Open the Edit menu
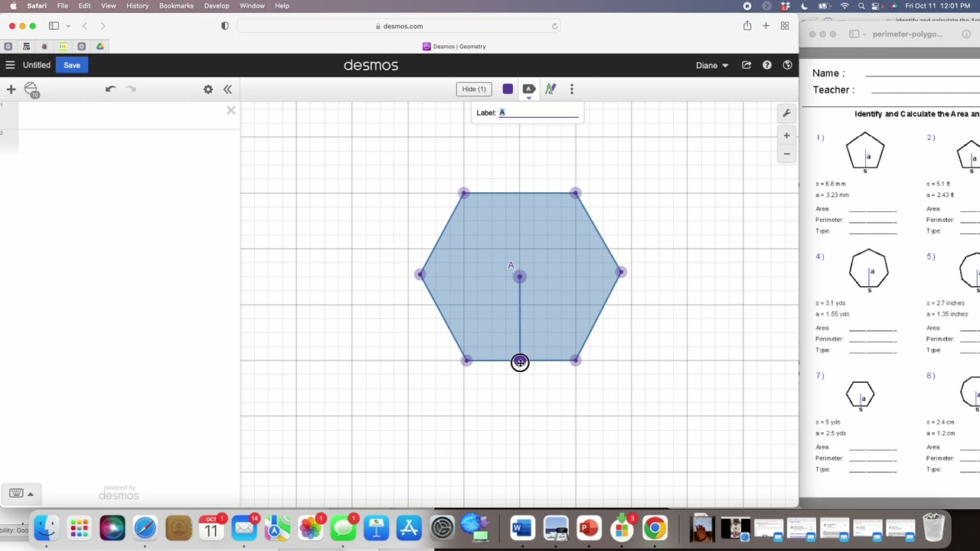The image size is (980, 551). (84, 6)
